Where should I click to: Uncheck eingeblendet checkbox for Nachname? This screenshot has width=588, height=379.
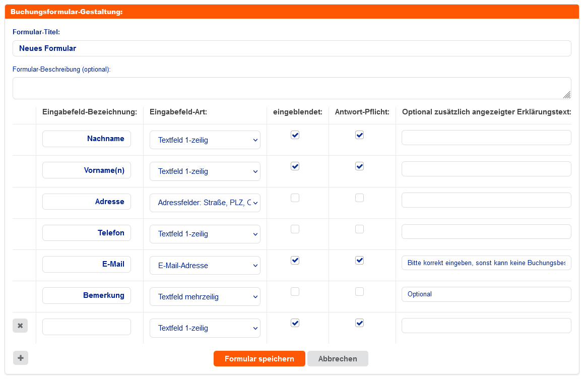tap(295, 135)
